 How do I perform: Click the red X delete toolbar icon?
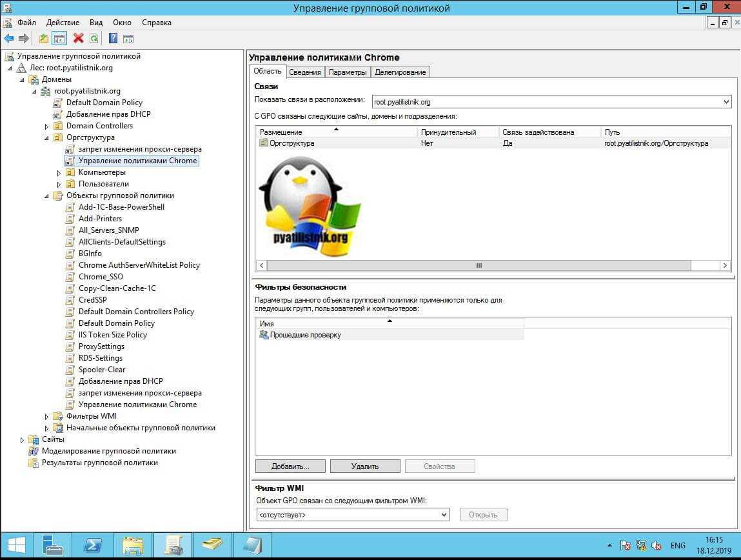pyautogui.click(x=79, y=39)
